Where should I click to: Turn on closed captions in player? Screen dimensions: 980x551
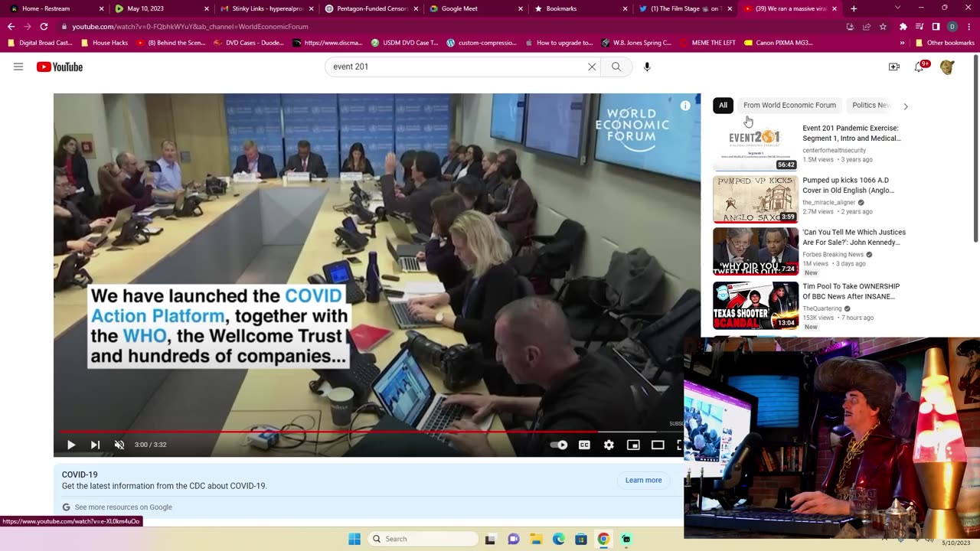coord(584,445)
